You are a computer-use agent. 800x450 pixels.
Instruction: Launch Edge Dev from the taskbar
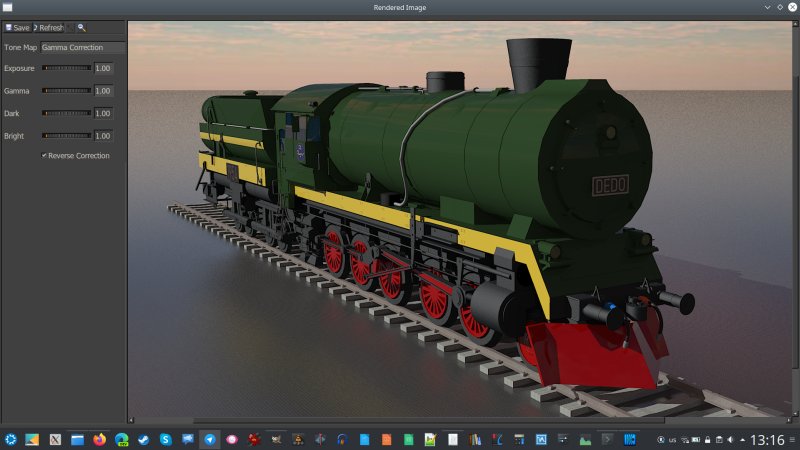[121, 439]
